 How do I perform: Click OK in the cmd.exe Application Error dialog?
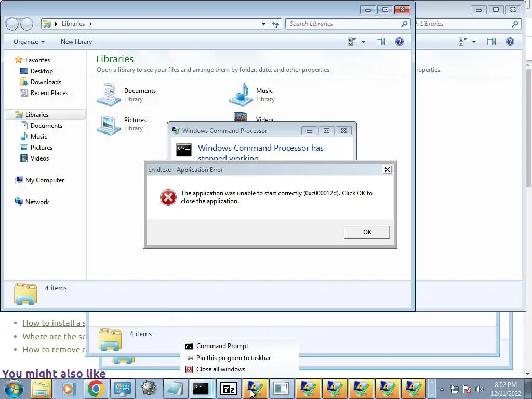click(367, 232)
